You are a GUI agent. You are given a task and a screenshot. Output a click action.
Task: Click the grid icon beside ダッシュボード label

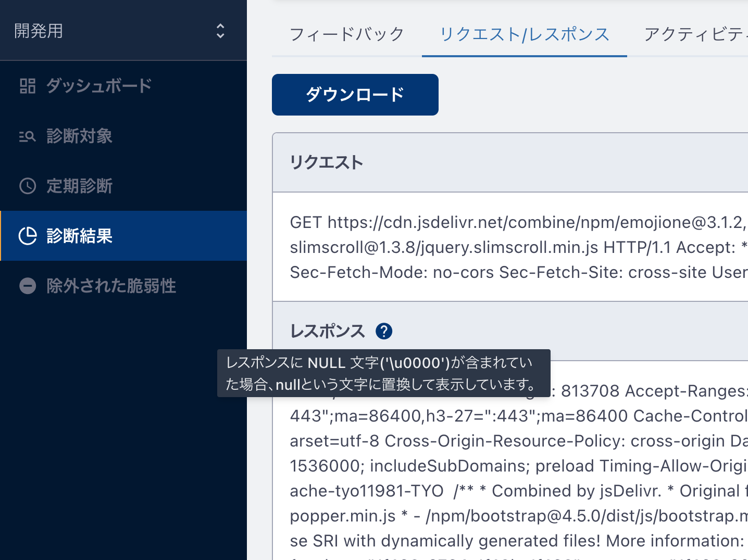click(x=28, y=86)
